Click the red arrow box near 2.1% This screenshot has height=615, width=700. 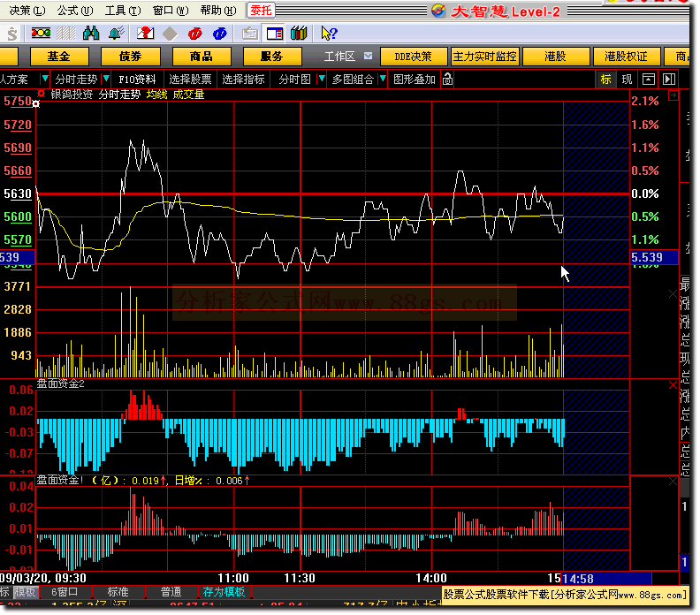coord(673,95)
